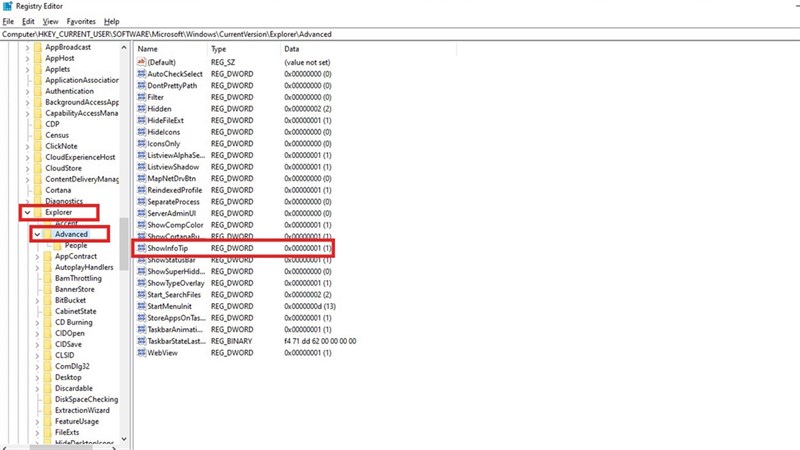Select the Hidden value's DWORD icon
This screenshot has width=800, height=450.
(141, 109)
